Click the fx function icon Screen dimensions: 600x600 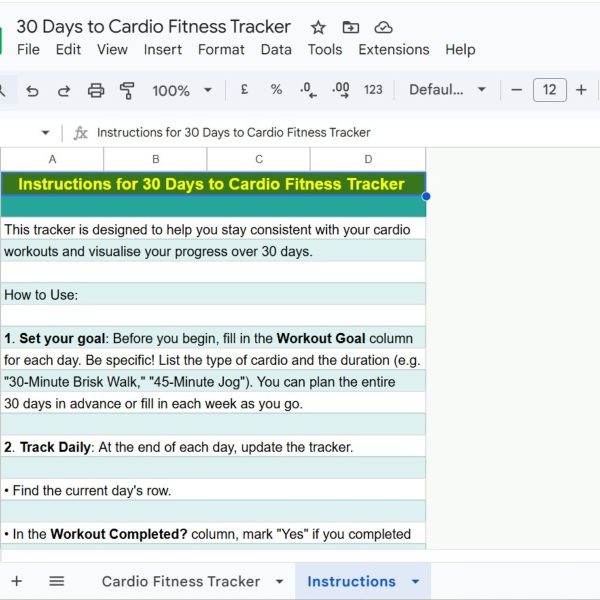pos(80,133)
